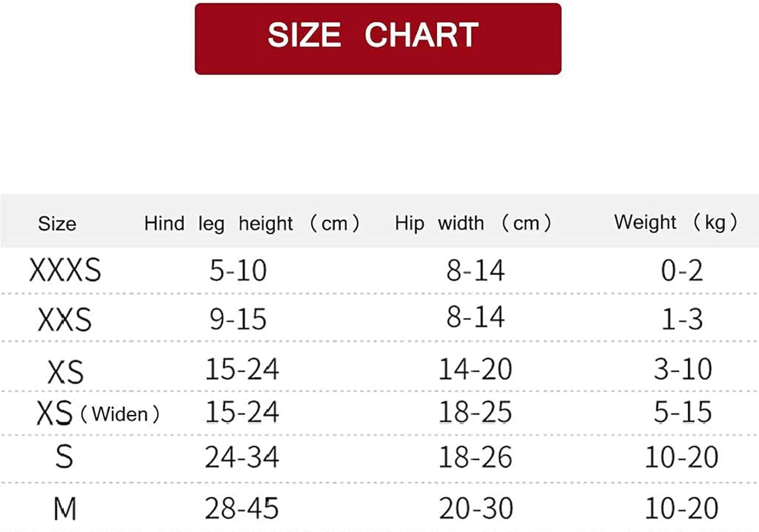Click the 5-10 hind leg height value
Viewport: 759px width, 532px height.
click(238, 270)
